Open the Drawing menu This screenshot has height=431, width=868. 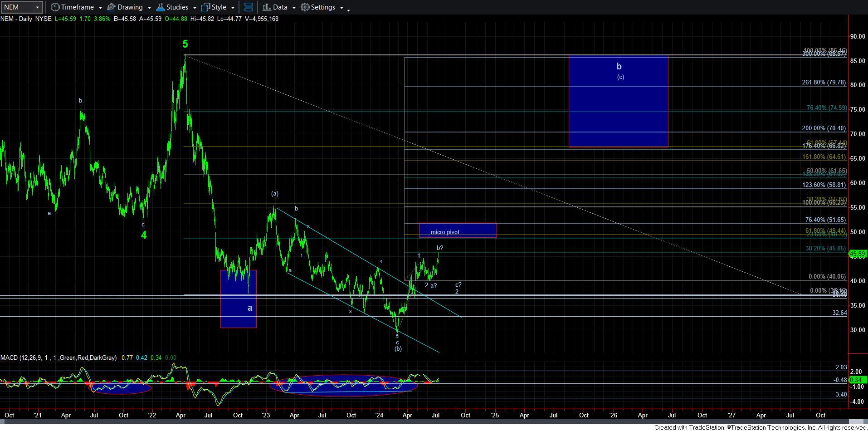130,7
